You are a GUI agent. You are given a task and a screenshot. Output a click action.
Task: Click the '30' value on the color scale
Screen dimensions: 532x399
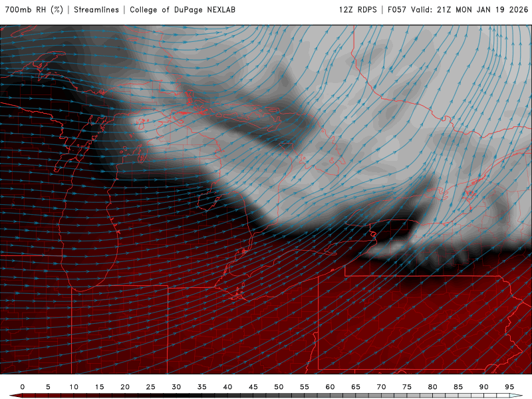(x=176, y=387)
